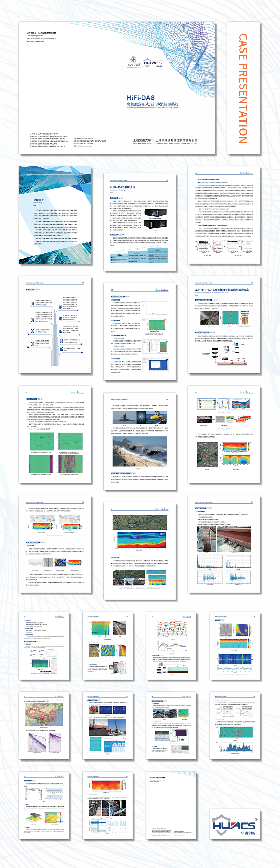Click the 高精度分布式光纤声波传感系统 subtitle on cover

[x=153, y=104]
